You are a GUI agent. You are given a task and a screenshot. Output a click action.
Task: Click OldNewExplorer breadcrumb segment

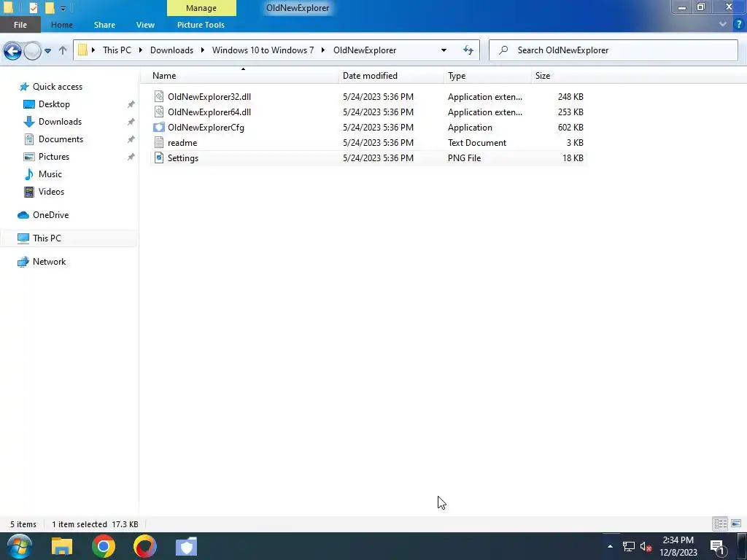tap(365, 50)
